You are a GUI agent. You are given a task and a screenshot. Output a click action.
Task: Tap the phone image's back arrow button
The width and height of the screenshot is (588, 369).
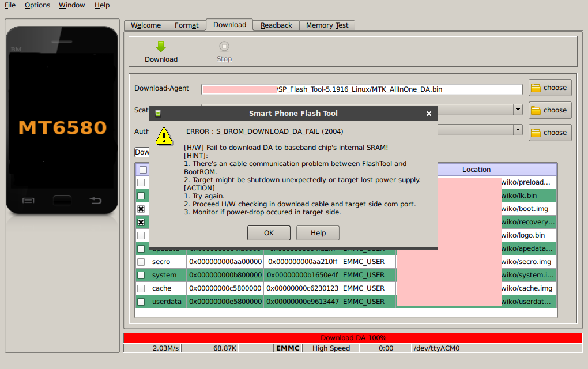[x=96, y=201]
